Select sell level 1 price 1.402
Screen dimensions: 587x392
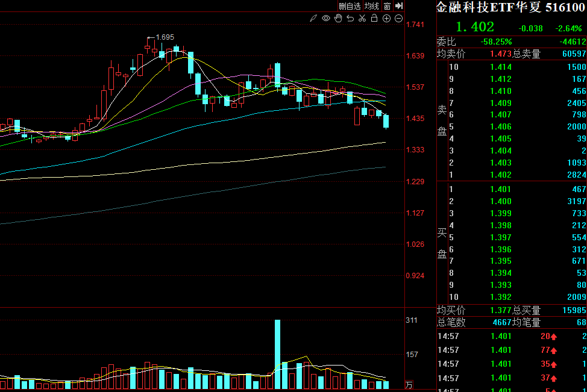(x=500, y=175)
